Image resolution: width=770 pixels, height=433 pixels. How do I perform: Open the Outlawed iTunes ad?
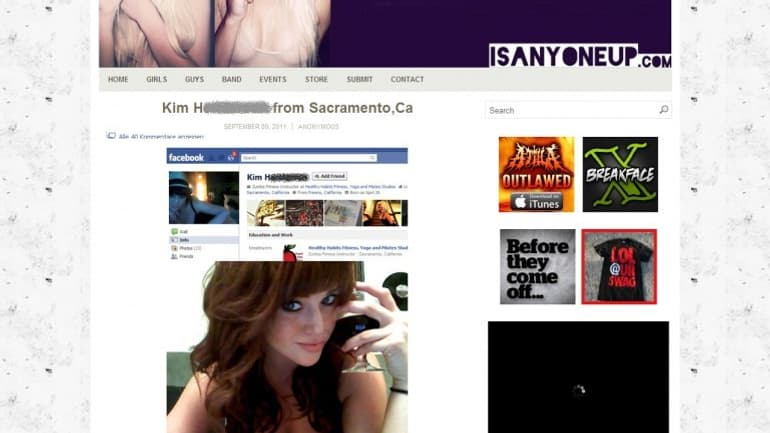coord(536,174)
